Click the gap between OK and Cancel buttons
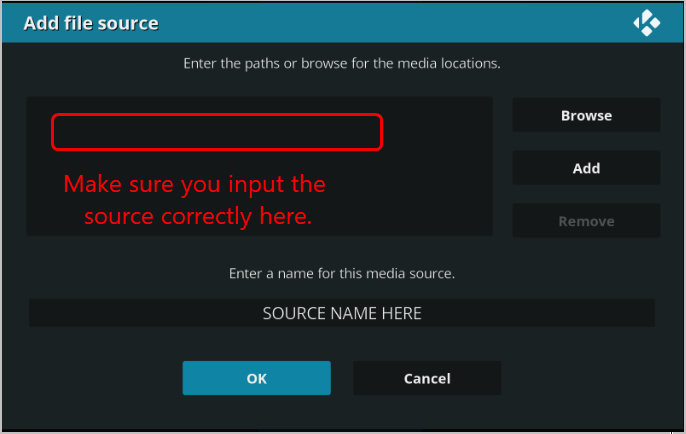The width and height of the screenshot is (686, 434). 342,378
